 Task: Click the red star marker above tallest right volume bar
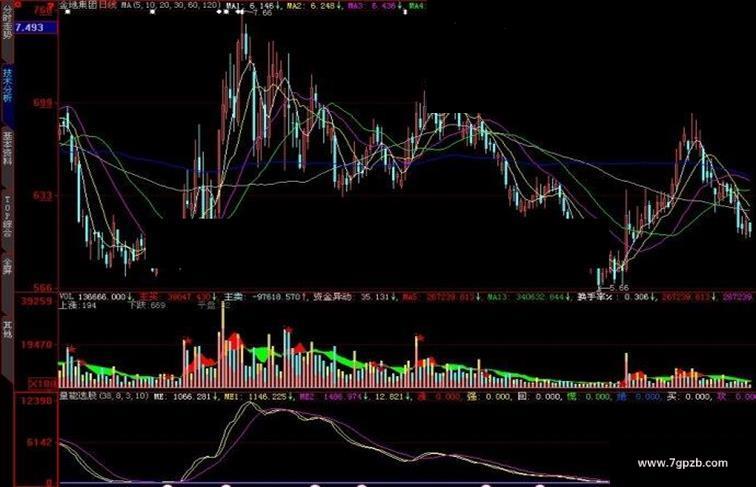[x=421, y=338]
